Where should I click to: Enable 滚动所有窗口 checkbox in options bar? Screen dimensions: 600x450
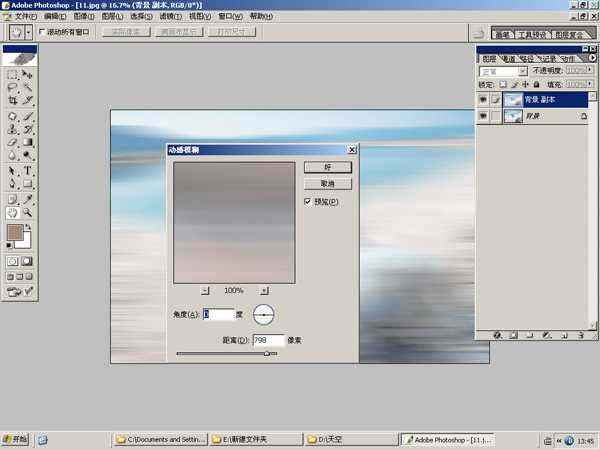42,32
